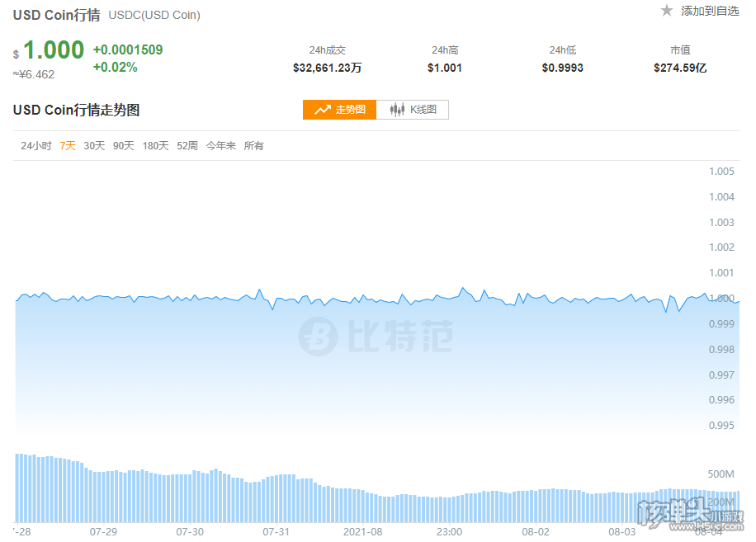
Task: Click the 08-03 date label on x-axis
Action: [622, 532]
